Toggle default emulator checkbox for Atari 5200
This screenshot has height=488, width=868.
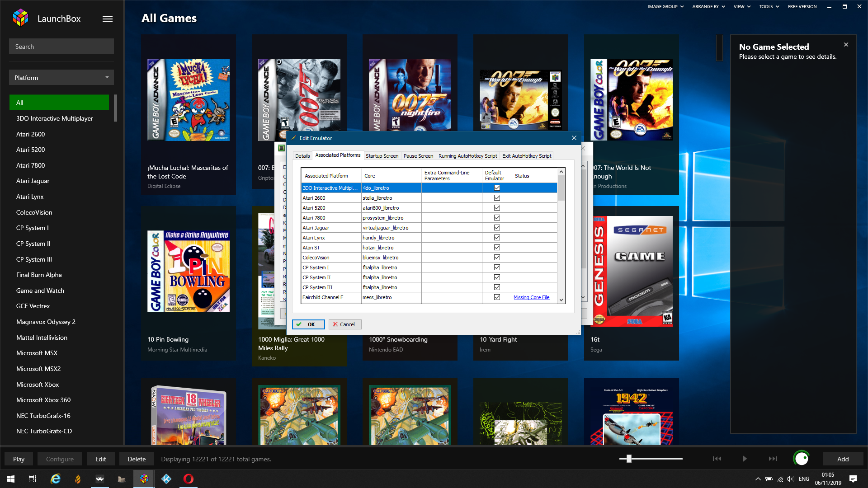coord(497,208)
